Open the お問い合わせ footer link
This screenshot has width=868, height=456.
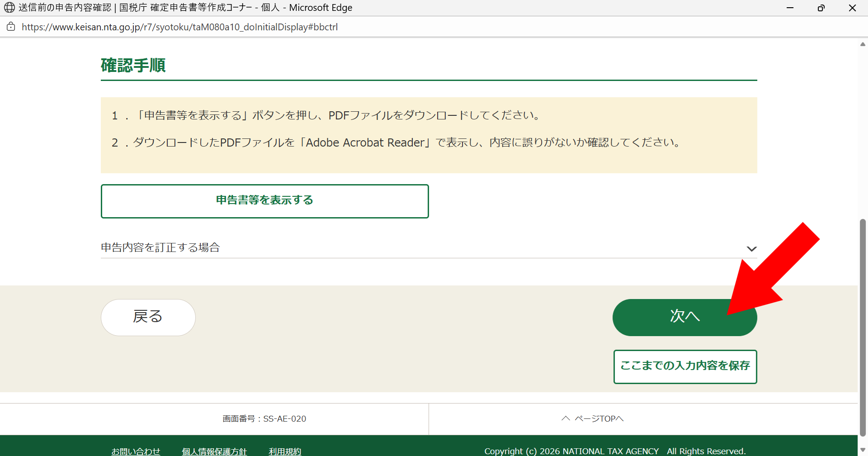pyautogui.click(x=136, y=451)
